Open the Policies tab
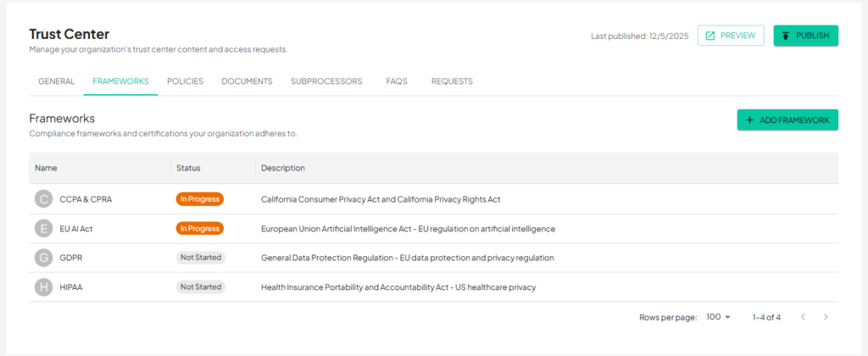The width and height of the screenshot is (868, 356). tap(185, 81)
